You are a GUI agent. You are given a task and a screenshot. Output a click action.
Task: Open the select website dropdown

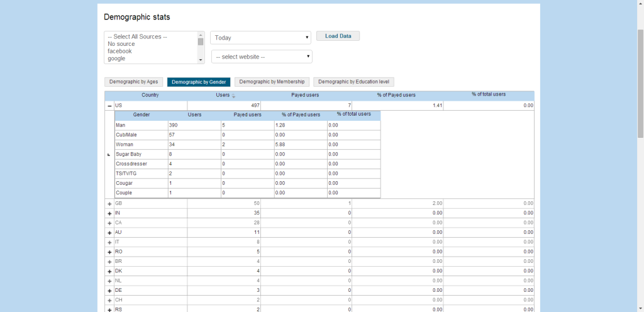pyautogui.click(x=261, y=57)
